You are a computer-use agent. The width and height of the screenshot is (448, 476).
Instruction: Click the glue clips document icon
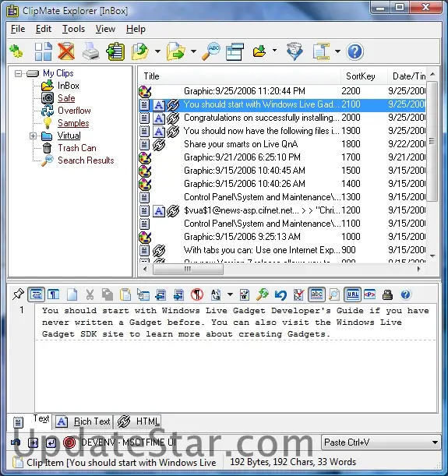(321, 51)
